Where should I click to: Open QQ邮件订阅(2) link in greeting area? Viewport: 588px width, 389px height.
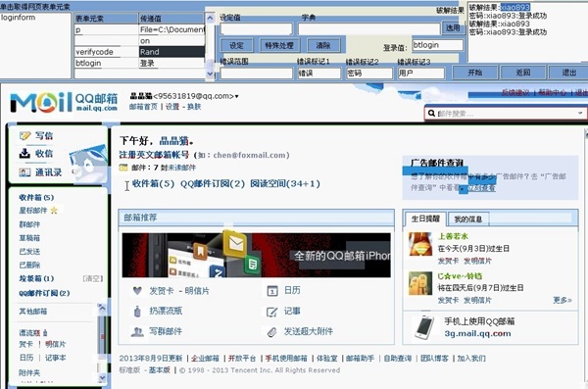[x=213, y=184]
